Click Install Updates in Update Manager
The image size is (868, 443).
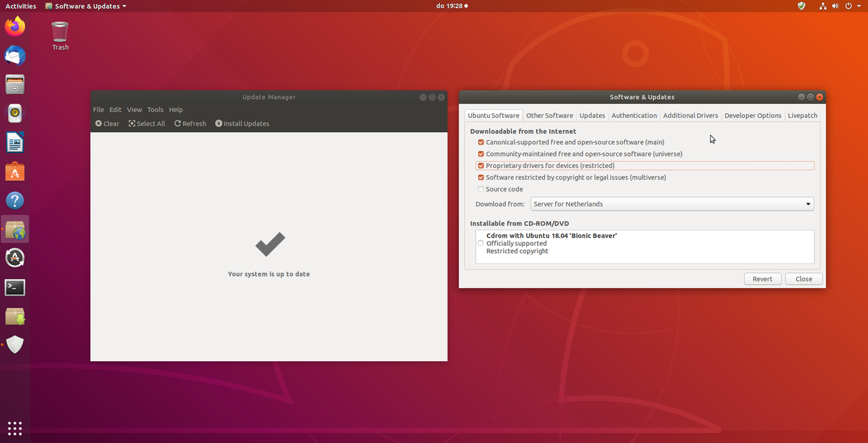tap(242, 123)
